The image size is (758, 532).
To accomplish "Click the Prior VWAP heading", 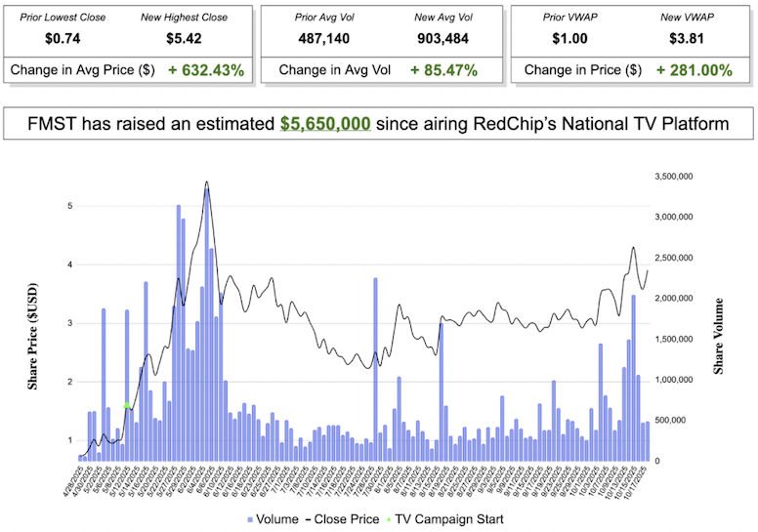I will 569,18.
